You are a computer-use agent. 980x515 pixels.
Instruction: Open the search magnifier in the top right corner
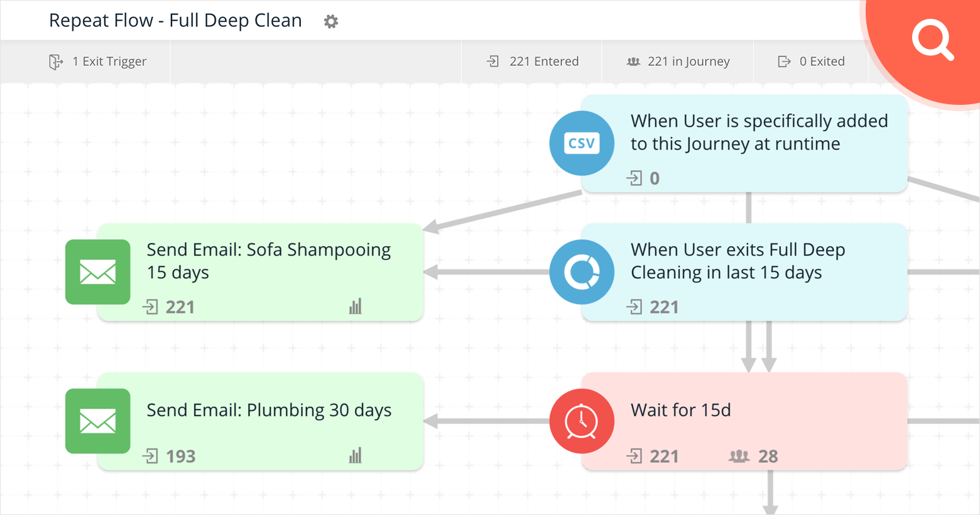(x=932, y=40)
